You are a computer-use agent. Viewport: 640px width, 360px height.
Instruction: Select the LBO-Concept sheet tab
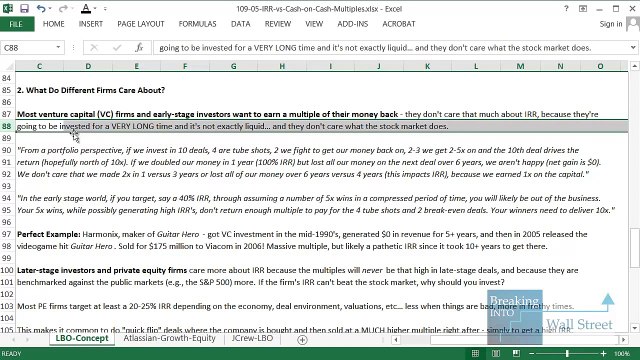82,338
